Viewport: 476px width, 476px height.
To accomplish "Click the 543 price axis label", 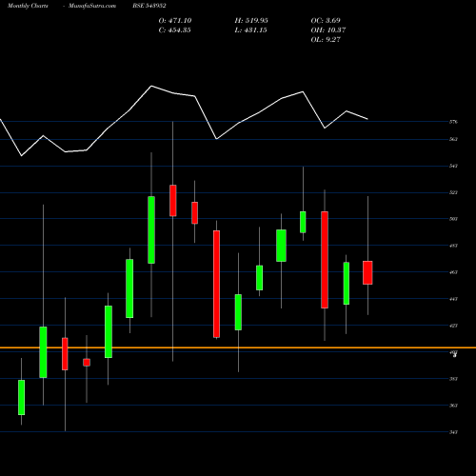I will [453, 166].
